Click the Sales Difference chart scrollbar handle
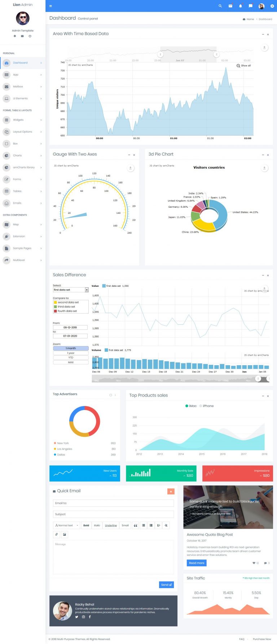This screenshot has width=277, height=644. [x=258, y=379]
